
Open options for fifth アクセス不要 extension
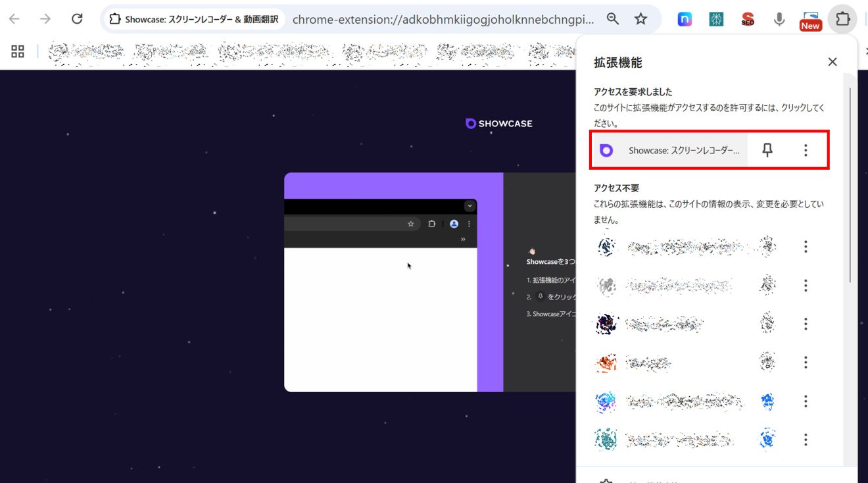(806, 401)
